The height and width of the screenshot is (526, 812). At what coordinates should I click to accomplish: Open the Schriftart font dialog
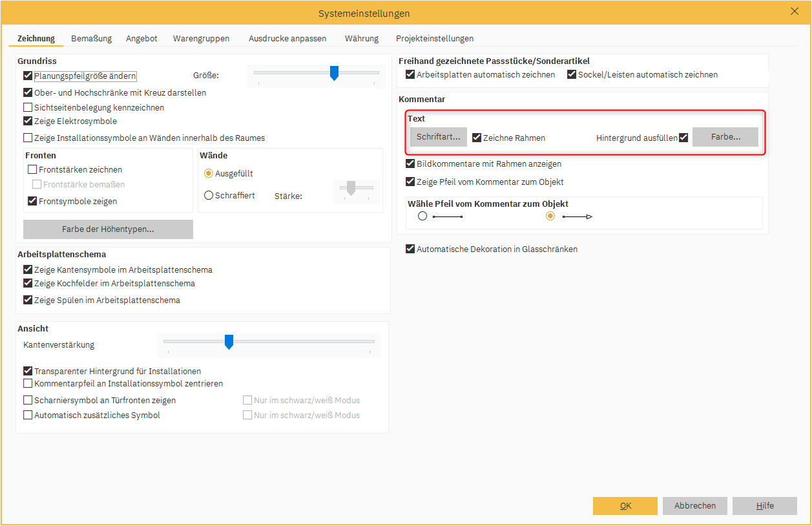(x=438, y=137)
